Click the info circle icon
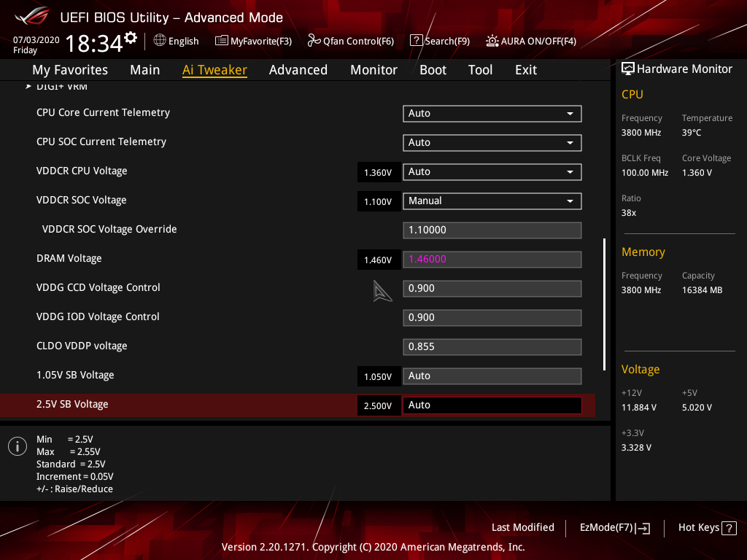The image size is (747, 560). tap(18, 446)
